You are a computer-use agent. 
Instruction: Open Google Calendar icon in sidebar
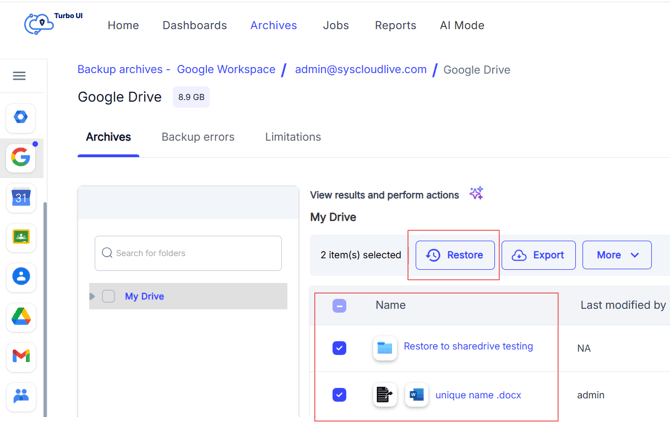click(x=21, y=197)
